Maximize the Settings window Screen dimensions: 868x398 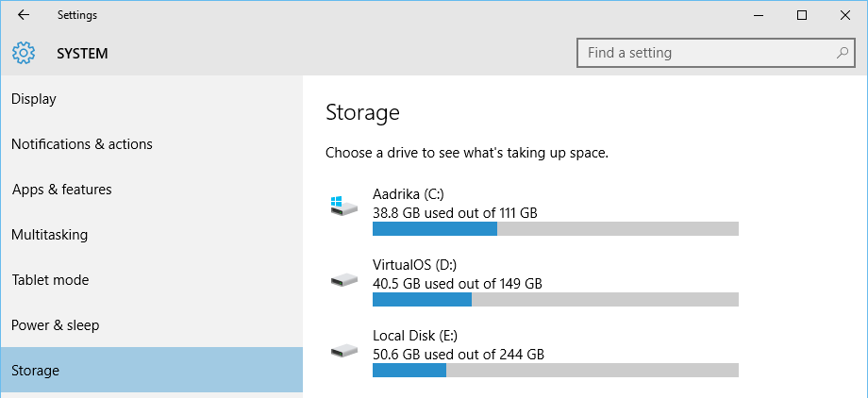[802, 15]
